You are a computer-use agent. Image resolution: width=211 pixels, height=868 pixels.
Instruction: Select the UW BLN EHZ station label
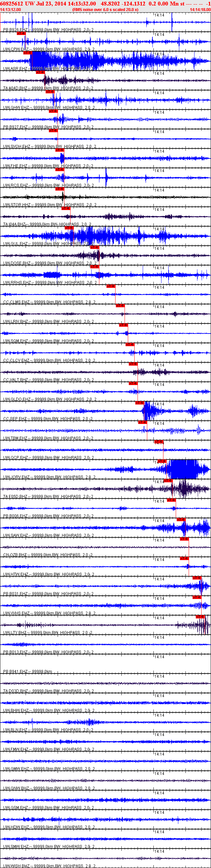[48, 730]
